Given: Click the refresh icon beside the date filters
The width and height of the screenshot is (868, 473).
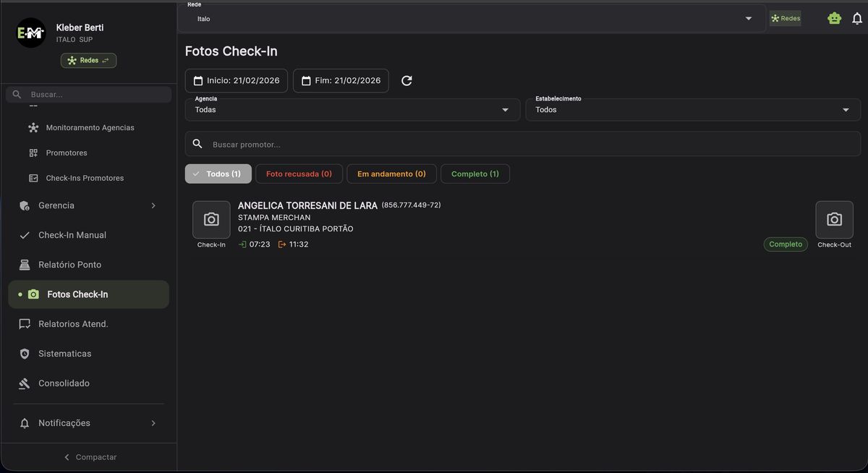Looking at the screenshot, I should [x=407, y=81].
